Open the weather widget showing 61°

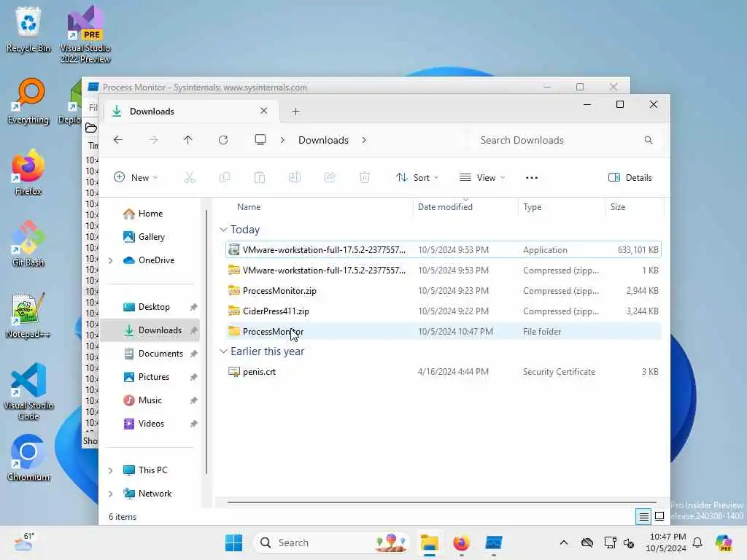24,542
